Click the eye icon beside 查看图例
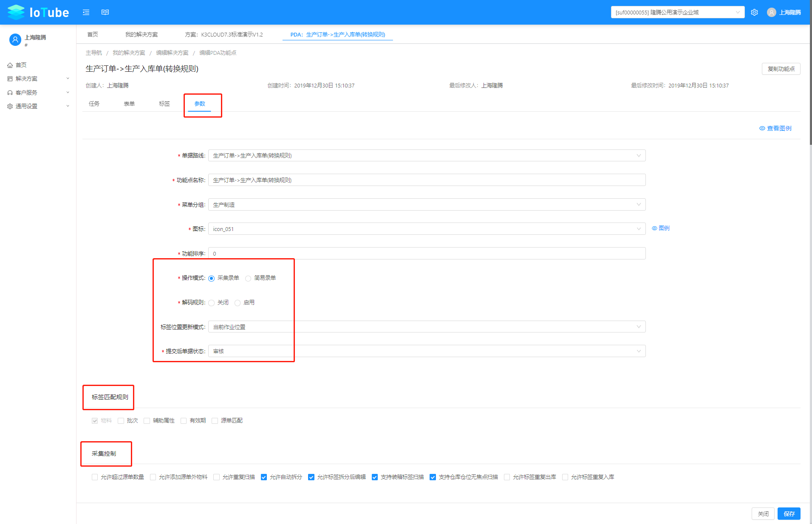The height and width of the screenshot is (524, 812). (762, 128)
